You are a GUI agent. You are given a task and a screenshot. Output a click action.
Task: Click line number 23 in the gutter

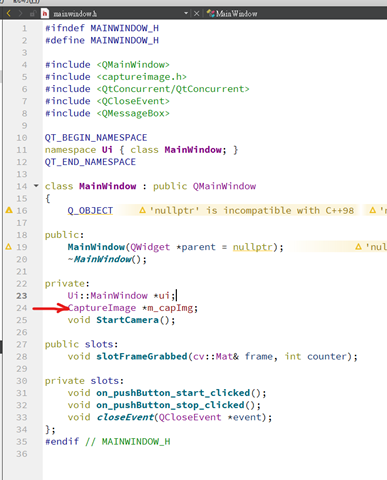22,296
